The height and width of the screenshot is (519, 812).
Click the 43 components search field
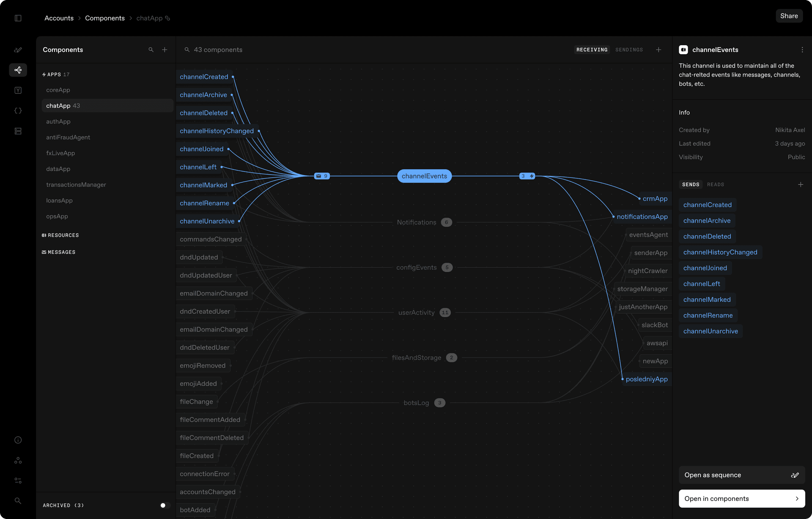tap(218, 49)
